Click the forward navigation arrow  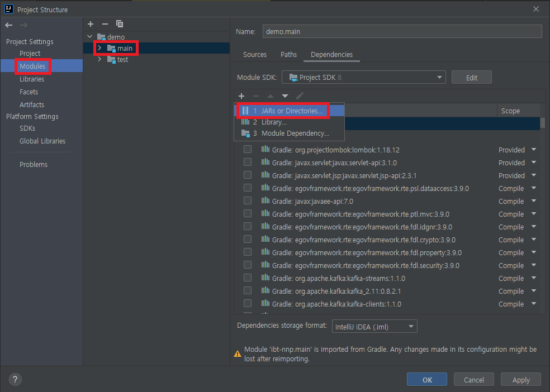[23, 25]
